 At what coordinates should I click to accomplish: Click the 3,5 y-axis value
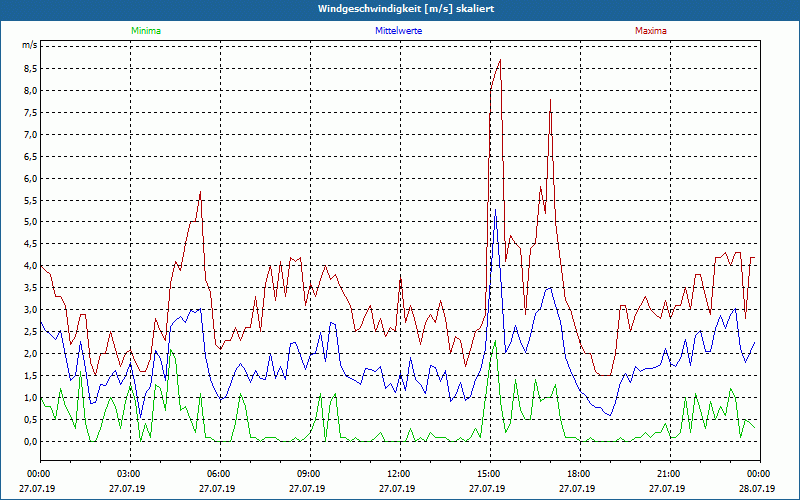pos(30,288)
